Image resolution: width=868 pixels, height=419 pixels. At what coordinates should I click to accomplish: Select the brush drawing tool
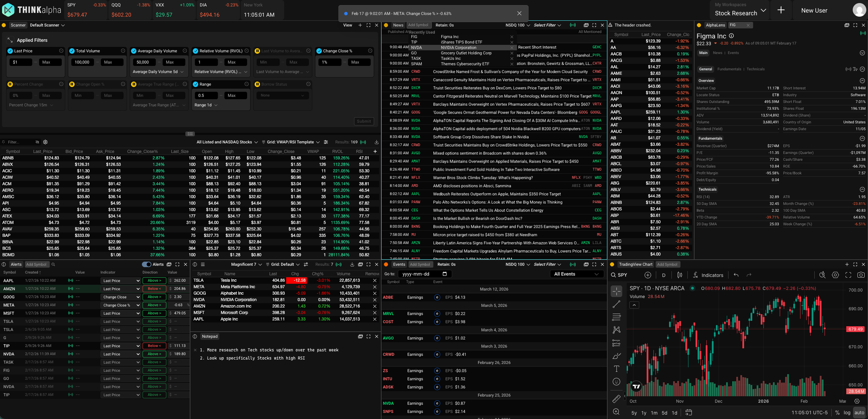tap(616, 356)
